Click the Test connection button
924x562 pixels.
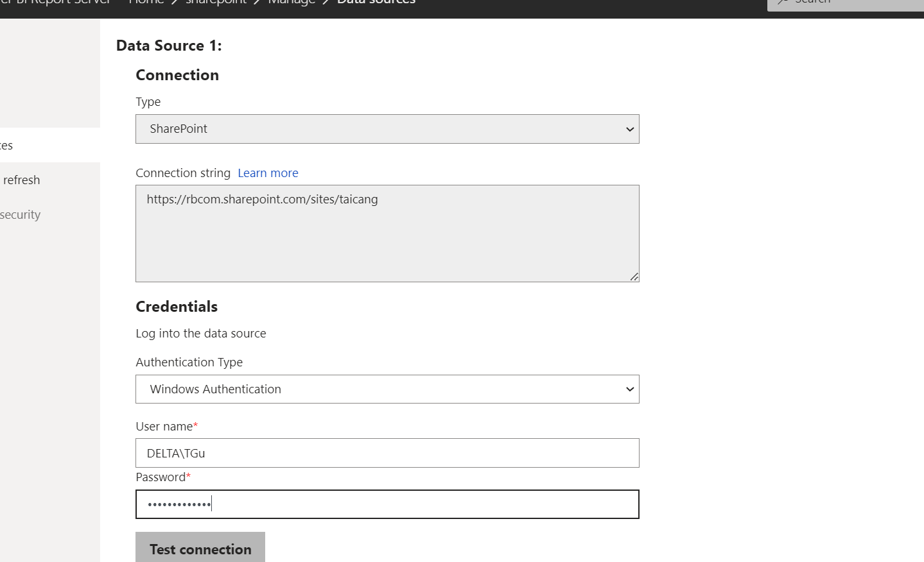point(200,549)
